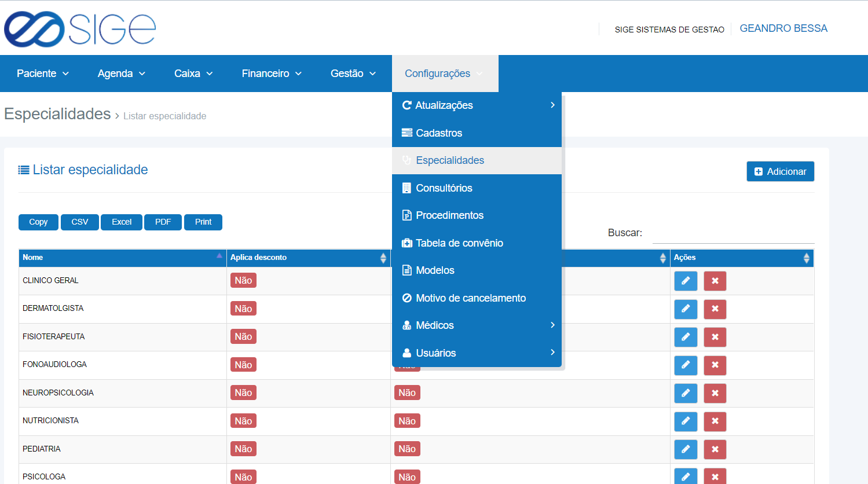Viewport: 868px width, 484px height.
Task: Edit the DERMATOLGISTA row with pencil icon
Action: pyautogui.click(x=686, y=309)
